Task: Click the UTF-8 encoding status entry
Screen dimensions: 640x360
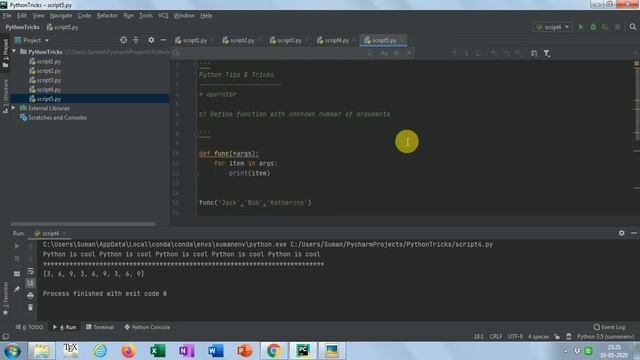Action: (x=515, y=337)
